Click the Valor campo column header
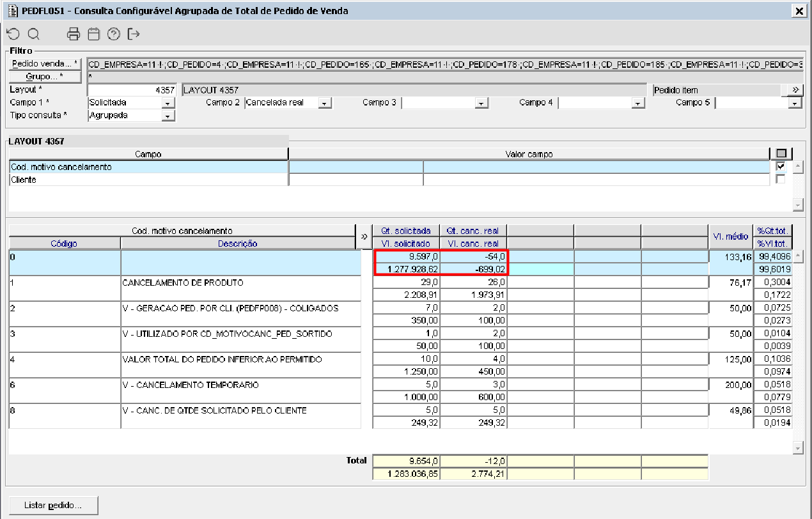Viewport: 812px width, 519px height. (529, 154)
